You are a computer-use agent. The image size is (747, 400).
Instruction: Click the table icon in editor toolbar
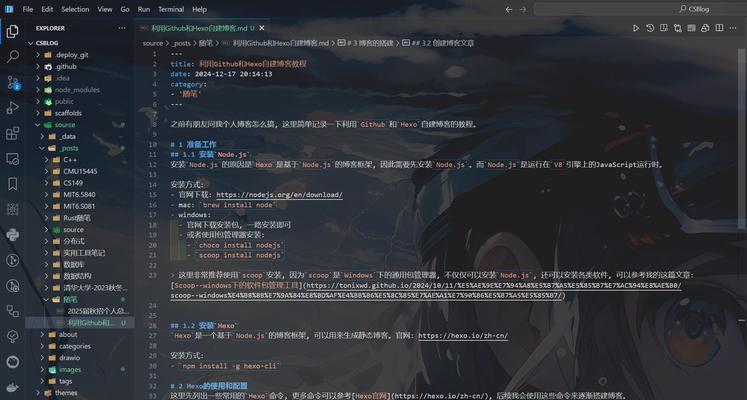[x=691, y=28]
